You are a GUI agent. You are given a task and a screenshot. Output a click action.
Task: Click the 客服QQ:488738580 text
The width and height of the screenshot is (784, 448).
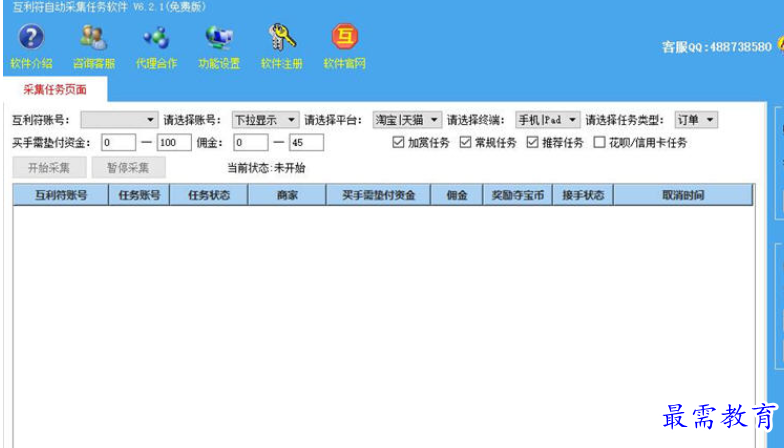tap(717, 47)
